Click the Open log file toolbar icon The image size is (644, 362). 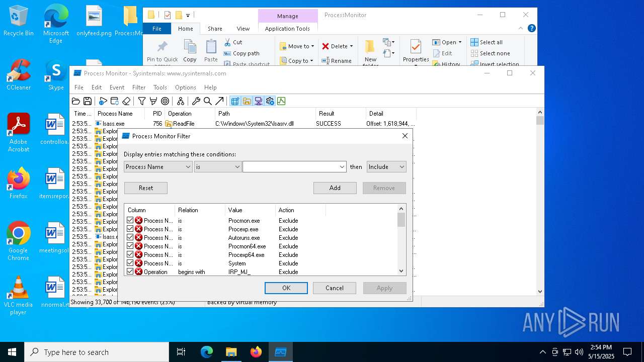coord(76,101)
